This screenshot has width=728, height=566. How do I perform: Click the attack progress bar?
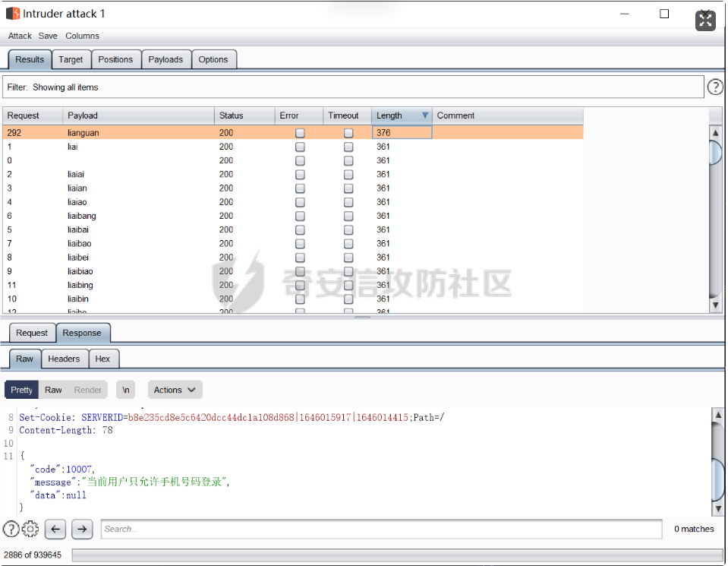(392, 555)
